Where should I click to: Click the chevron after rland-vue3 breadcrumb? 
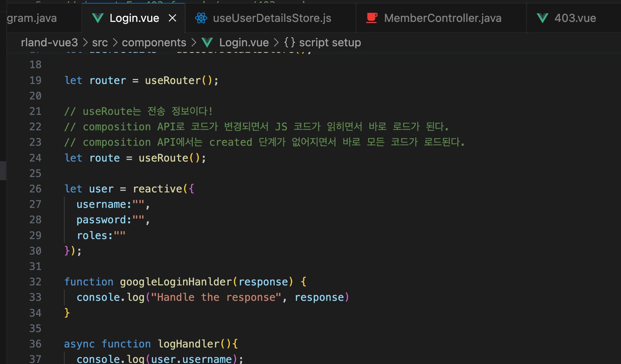point(85,42)
